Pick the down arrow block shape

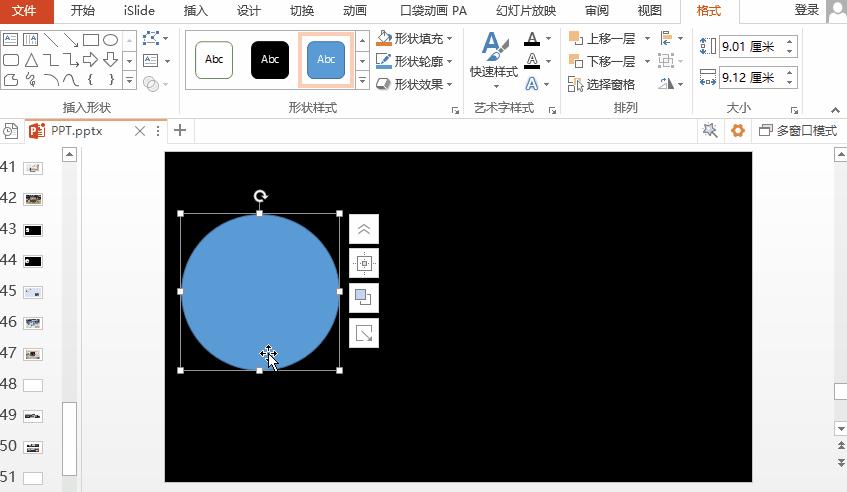click(x=111, y=59)
